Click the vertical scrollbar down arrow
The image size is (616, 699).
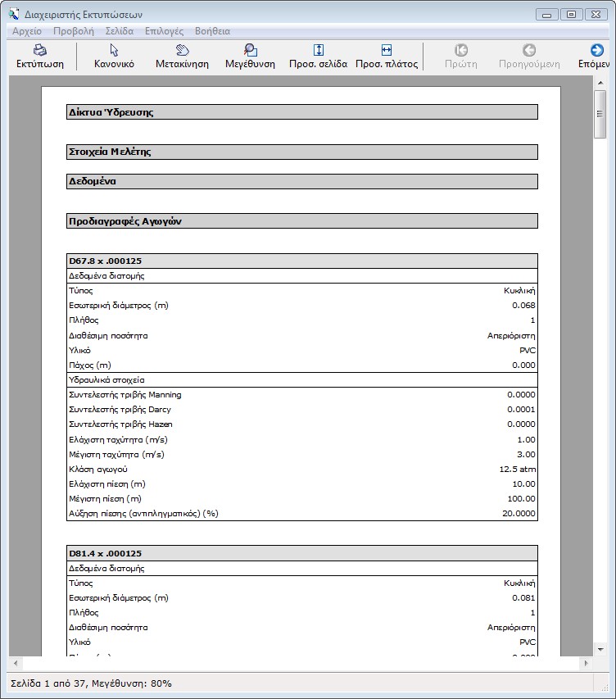(600, 649)
